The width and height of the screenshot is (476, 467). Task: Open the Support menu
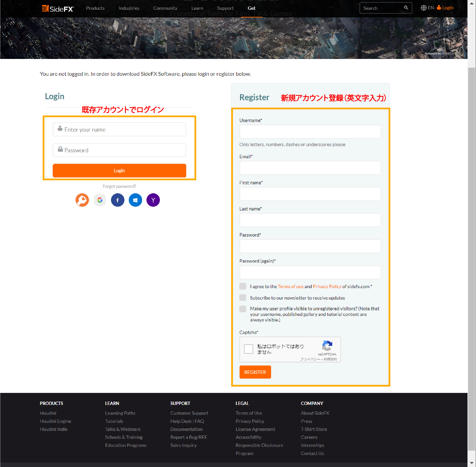point(225,8)
